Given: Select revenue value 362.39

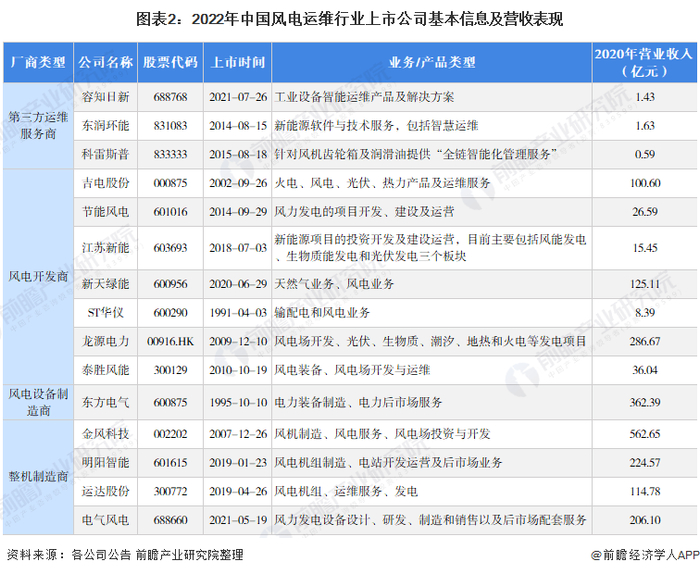Looking at the screenshot, I should [645, 402].
